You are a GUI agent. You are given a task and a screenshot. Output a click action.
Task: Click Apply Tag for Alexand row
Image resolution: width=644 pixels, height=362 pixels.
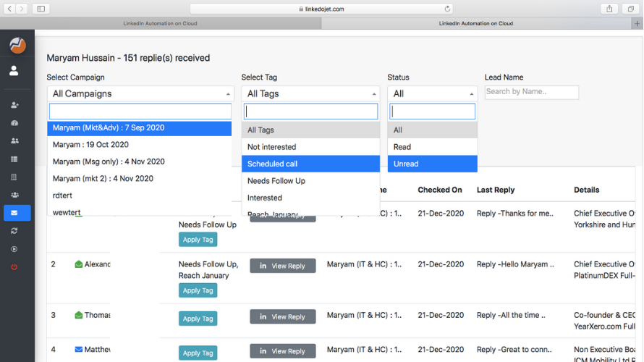point(198,290)
